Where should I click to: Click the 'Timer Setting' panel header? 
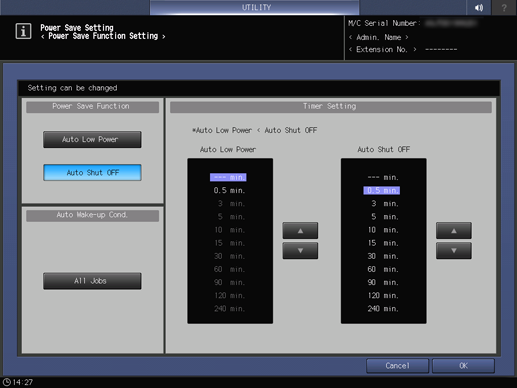[331, 107]
